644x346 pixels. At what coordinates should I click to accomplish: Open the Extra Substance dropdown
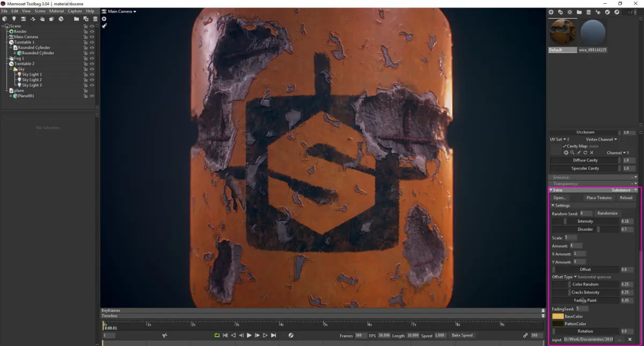[625, 190]
